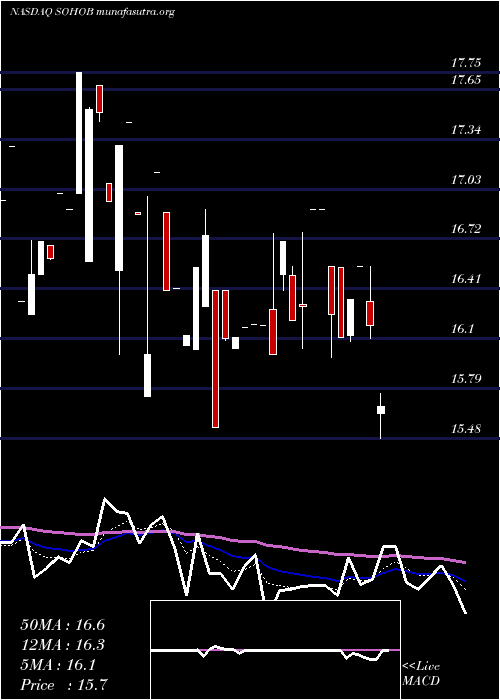Click the last small white candle near 15.65
This screenshot has height=700, width=500.
(381, 410)
